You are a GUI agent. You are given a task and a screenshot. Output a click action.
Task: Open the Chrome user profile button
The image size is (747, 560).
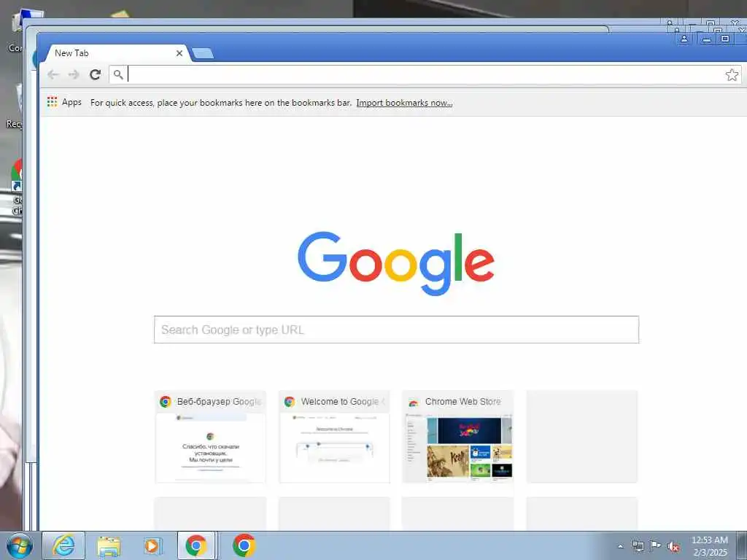point(684,39)
